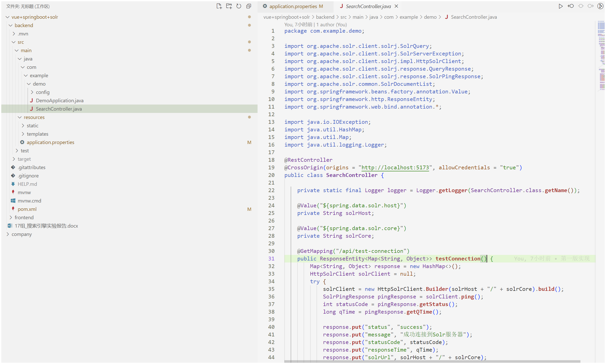Click the New File icon in explorer
This screenshot has width=606, height=364.
pos(219,6)
